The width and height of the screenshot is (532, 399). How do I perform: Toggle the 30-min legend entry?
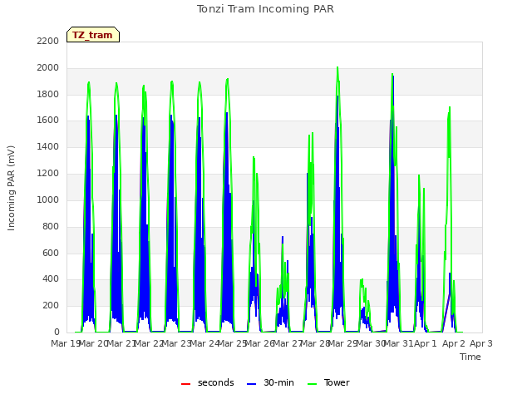click(x=270, y=382)
